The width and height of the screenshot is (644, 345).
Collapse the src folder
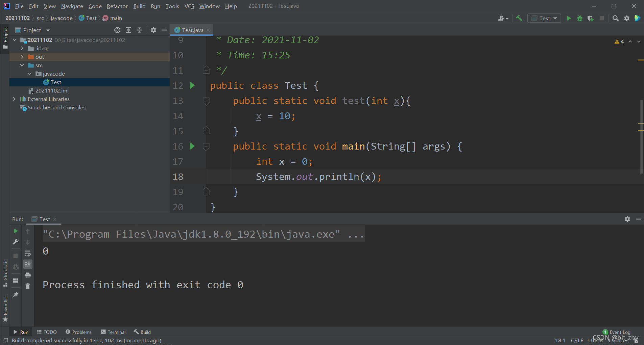[22, 65]
